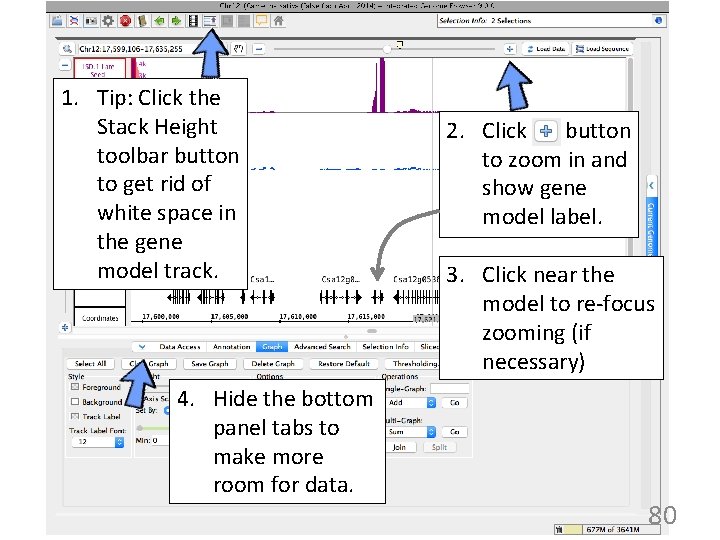
Task: Click the Load Sequence button
Action: coord(602,49)
